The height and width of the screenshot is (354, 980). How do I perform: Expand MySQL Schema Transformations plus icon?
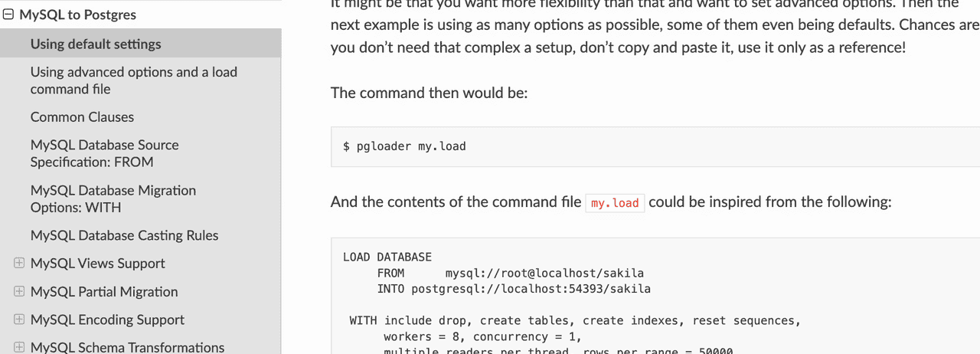coord(19,347)
